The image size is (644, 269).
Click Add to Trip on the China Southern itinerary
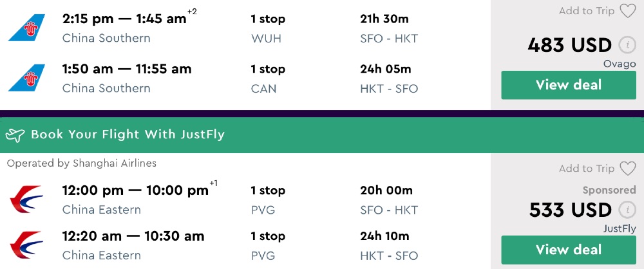pyautogui.click(x=587, y=11)
